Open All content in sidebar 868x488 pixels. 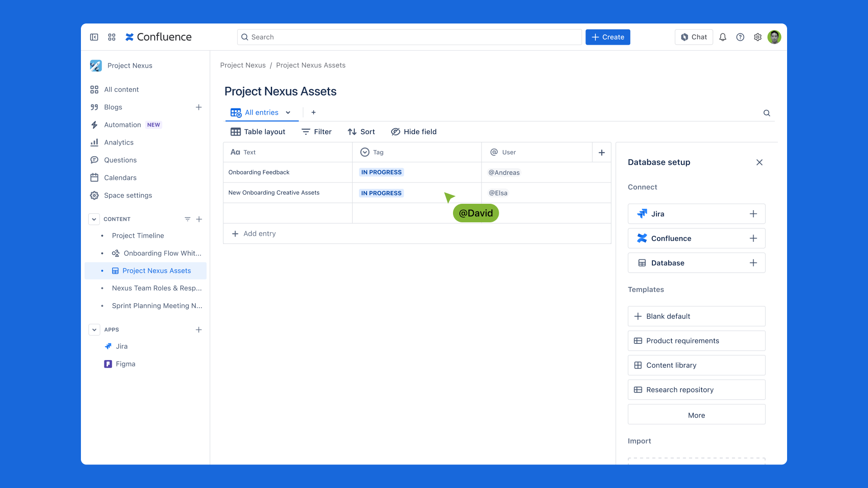click(121, 89)
